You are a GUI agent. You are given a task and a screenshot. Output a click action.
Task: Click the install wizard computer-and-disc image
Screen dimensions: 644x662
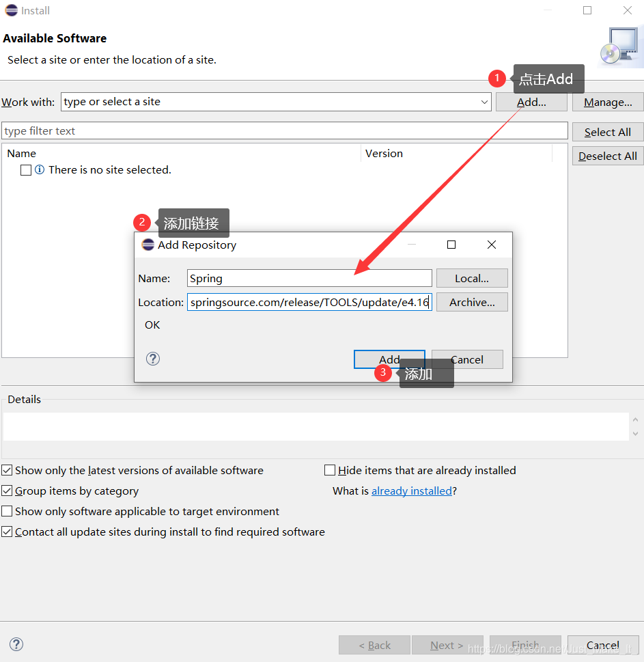(620, 46)
